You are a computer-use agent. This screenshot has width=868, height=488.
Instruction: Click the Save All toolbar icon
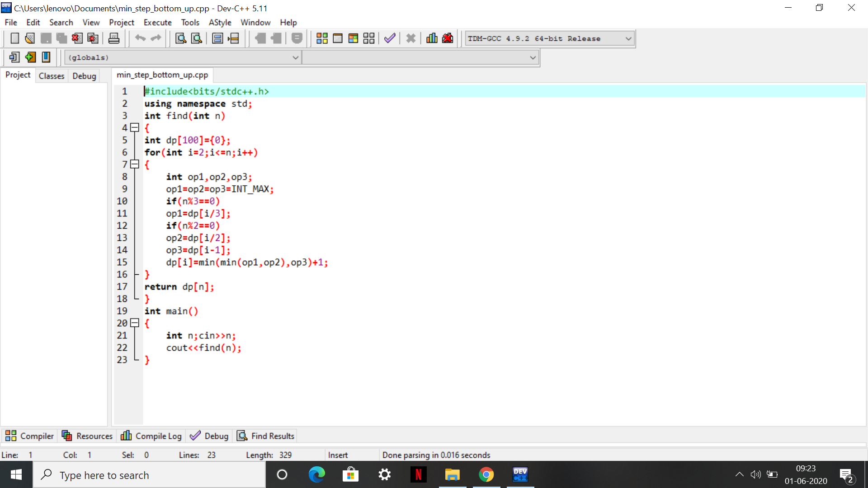tap(61, 38)
